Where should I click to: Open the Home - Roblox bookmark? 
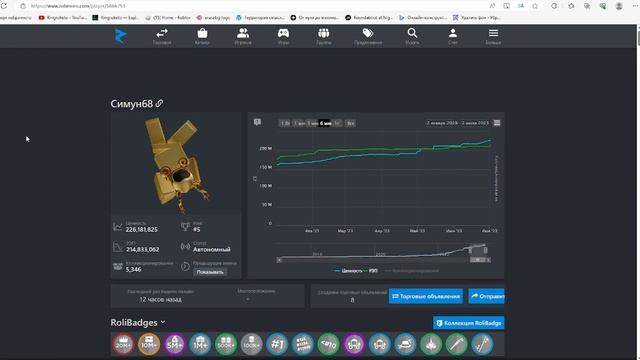click(x=169, y=18)
